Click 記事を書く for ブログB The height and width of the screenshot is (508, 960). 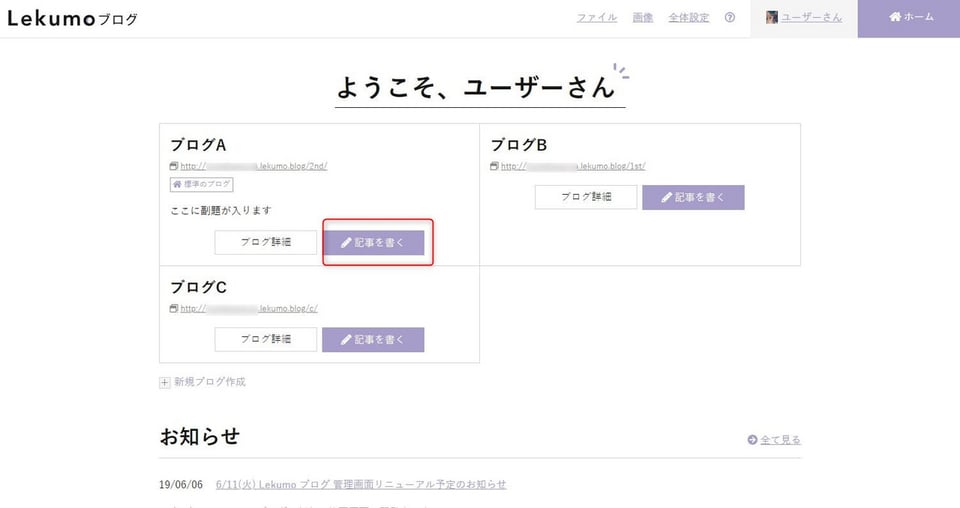(693, 198)
